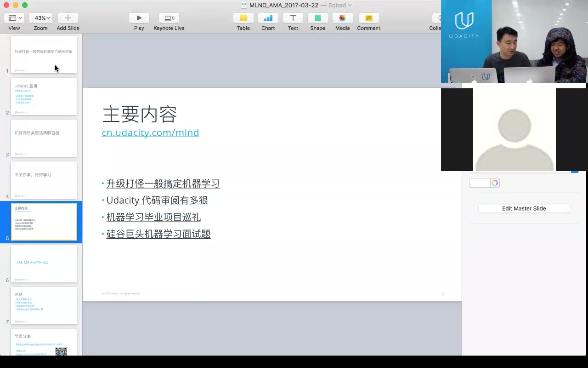Click bullet 硅谷巨头机器学习面试题

(158, 234)
